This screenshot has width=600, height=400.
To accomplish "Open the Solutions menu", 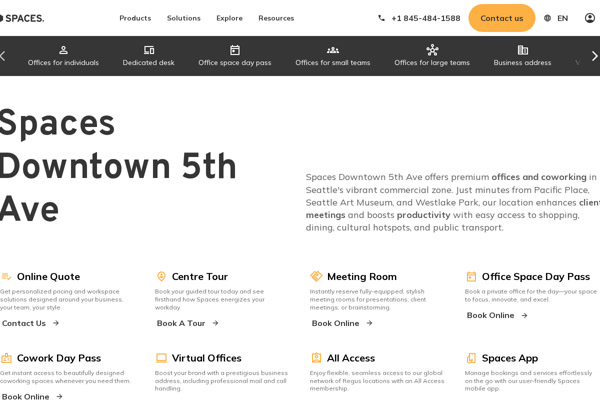I will click(183, 18).
